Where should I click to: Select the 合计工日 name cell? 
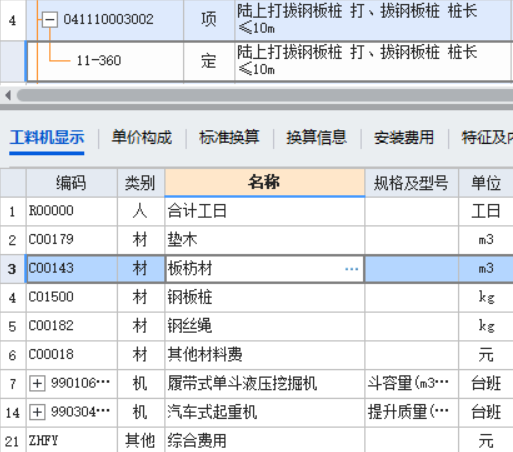(x=265, y=211)
